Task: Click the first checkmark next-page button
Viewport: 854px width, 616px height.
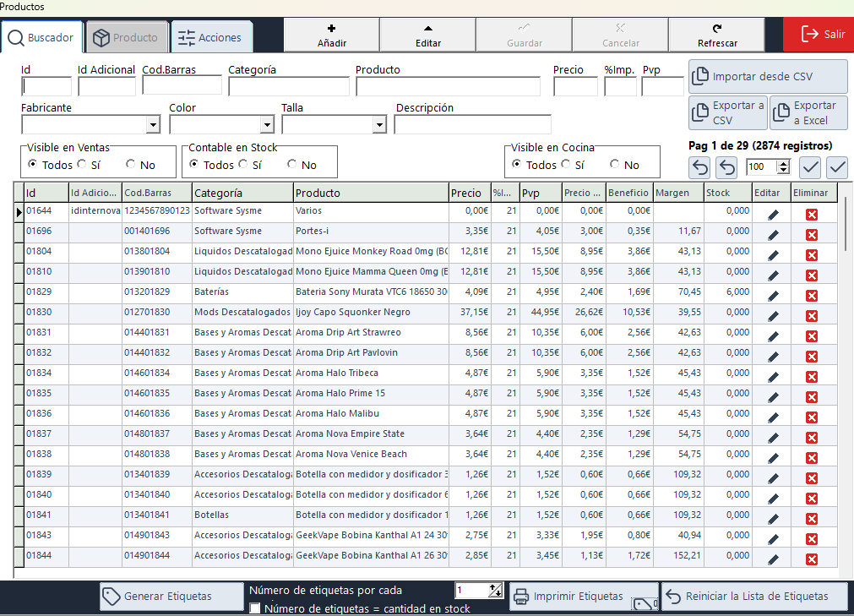Action: pos(810,167)
